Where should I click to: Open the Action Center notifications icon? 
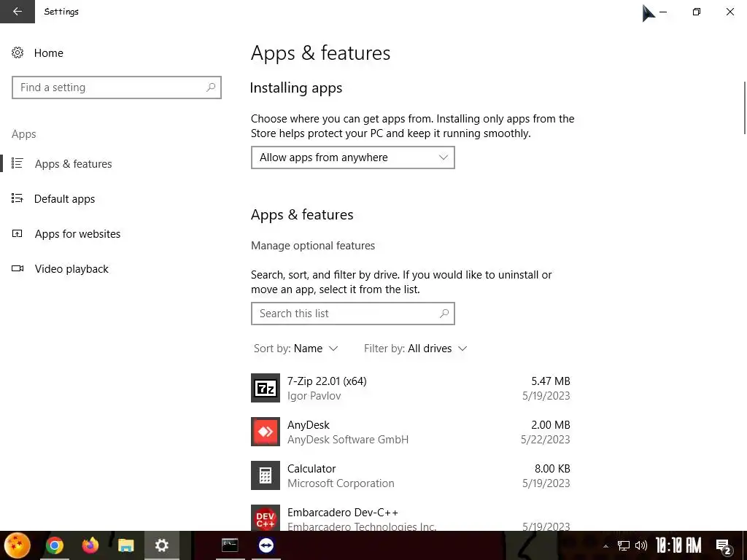(724, 546)
